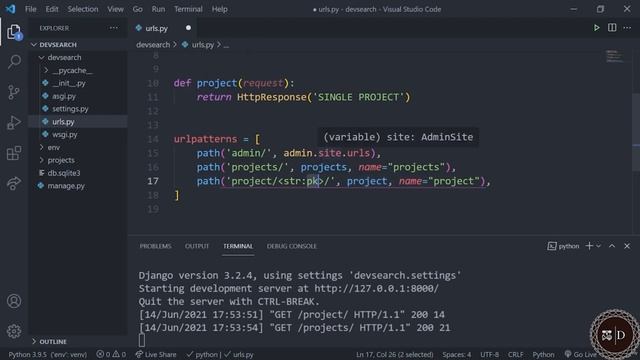
Task: Open the Run menu
Action: (x=158, y=9)
